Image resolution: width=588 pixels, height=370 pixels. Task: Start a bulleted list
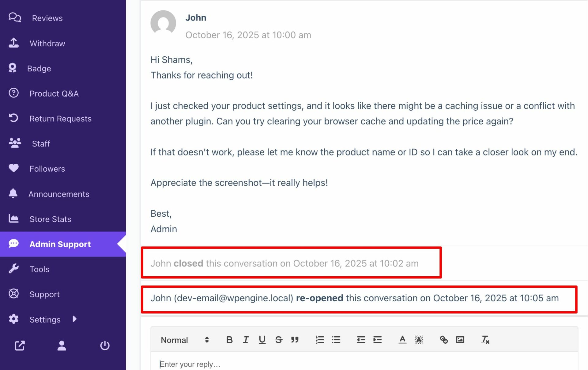tap(336, 340)
